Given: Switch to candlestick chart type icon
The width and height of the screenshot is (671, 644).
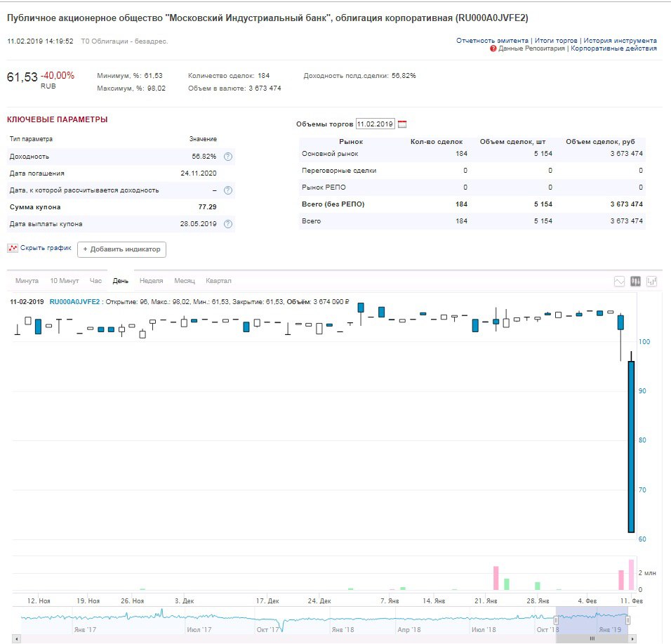Looking at the screenshot, I should pos(635,282).
